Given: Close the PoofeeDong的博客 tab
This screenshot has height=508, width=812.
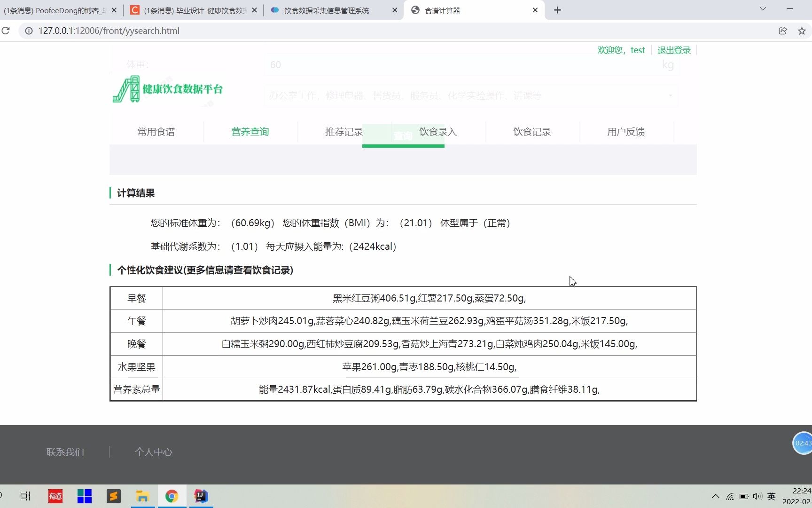Looking at the screenshot, I should coord(114,10).
